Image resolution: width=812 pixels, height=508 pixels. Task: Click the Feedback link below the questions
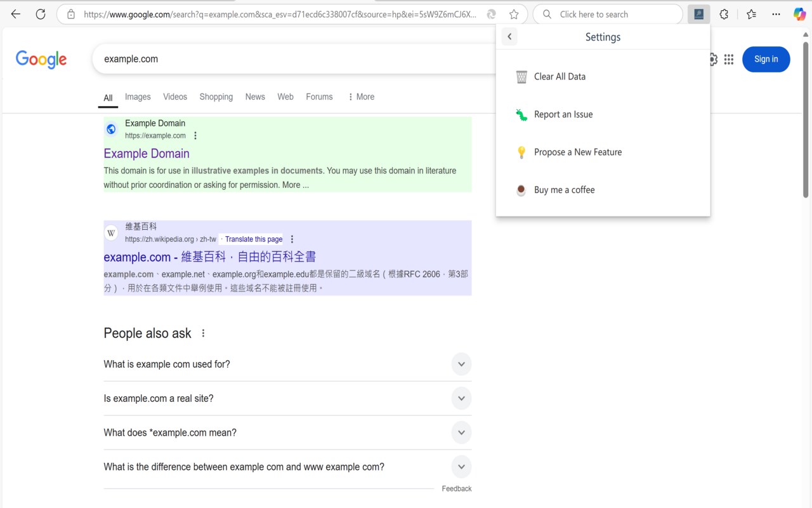[457, 489]
